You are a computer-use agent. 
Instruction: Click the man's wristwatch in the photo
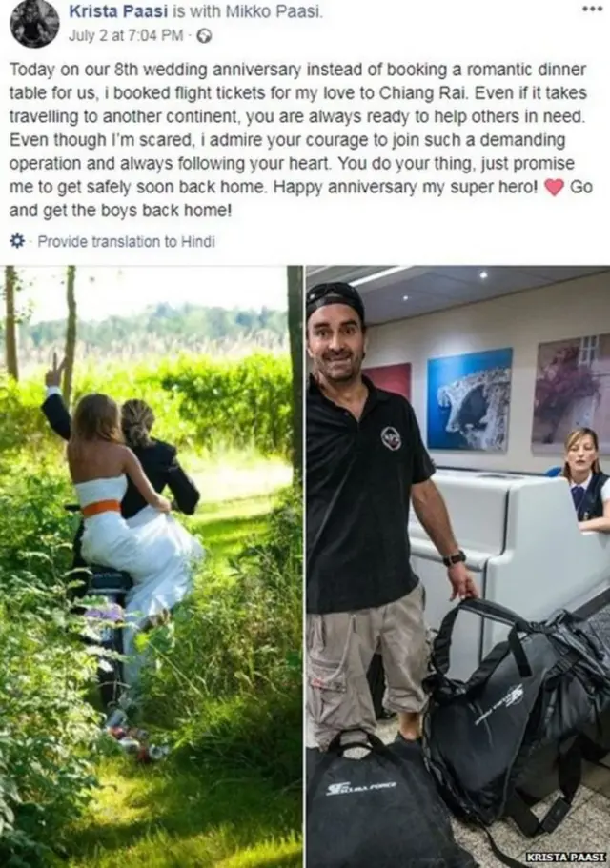[x=455, y=558]
